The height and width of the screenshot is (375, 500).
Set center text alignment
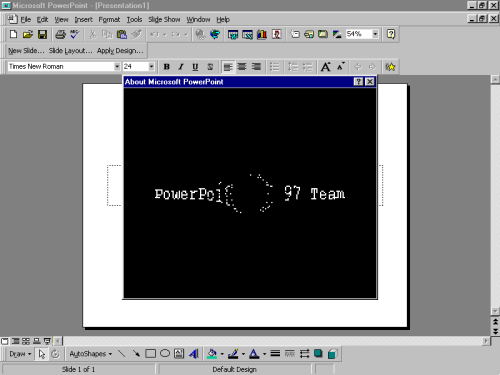(242, 67)
